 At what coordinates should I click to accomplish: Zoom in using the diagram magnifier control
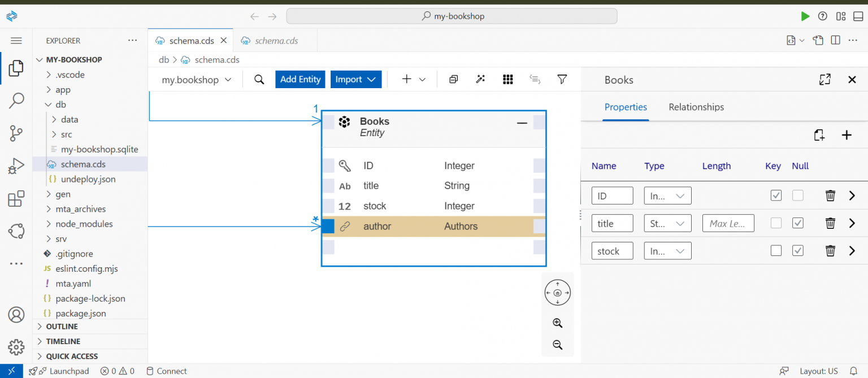tap(557, 323)
